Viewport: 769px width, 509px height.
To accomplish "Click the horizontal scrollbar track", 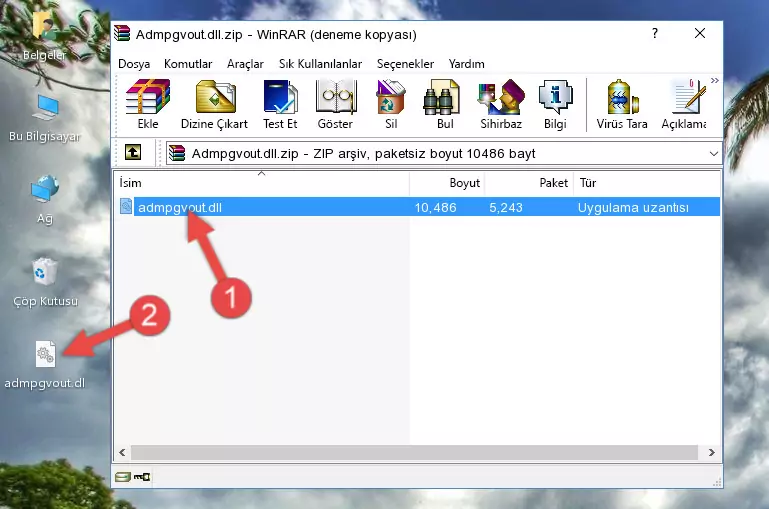I will coord(414,452).
